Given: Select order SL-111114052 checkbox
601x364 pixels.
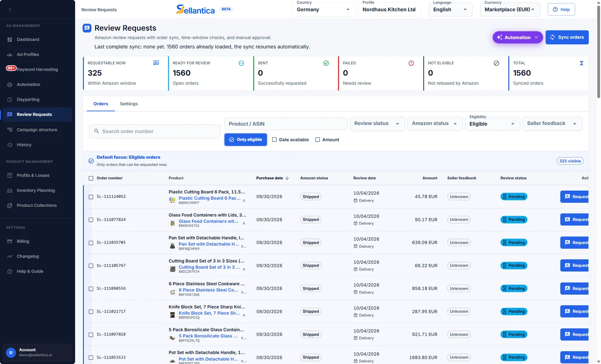Looking at the screenshot, I should coord(91,197).
